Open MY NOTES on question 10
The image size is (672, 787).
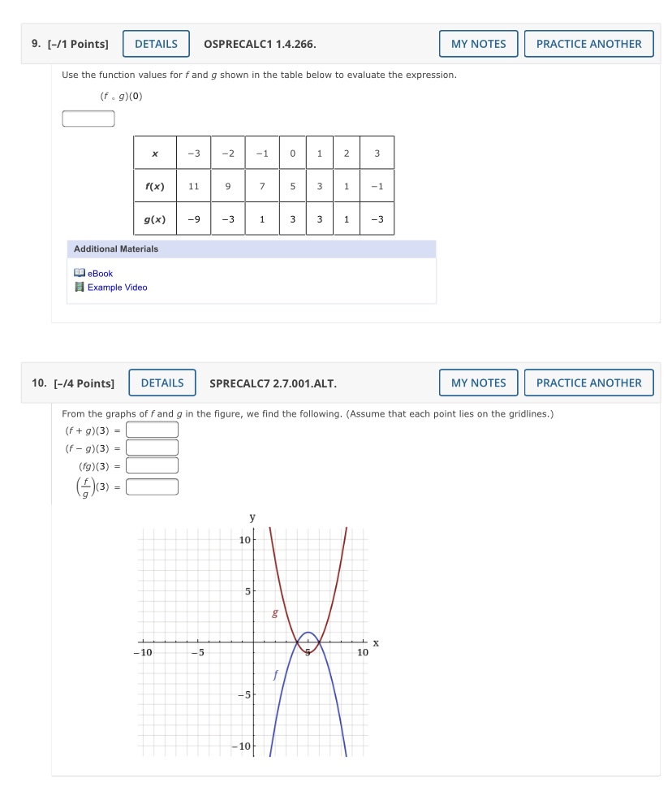[x=478, y=383]
